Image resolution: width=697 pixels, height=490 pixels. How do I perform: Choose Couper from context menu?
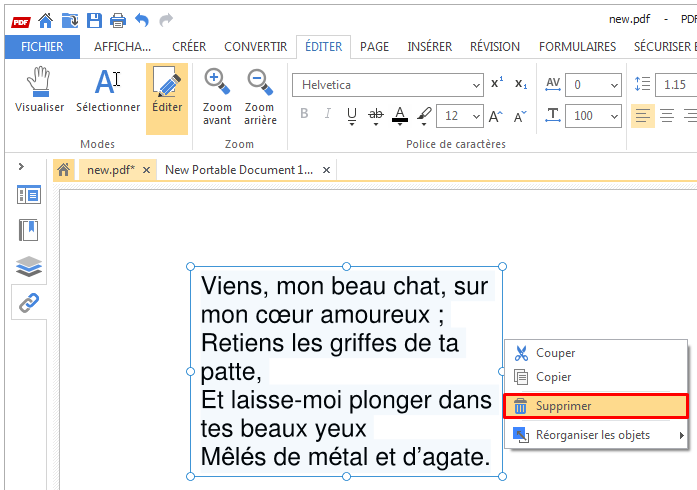596,353
